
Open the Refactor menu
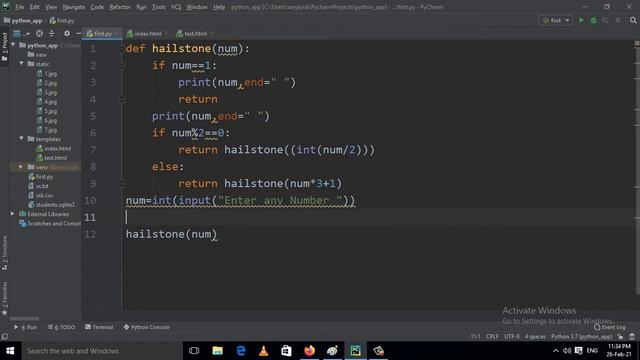point(120,7)
